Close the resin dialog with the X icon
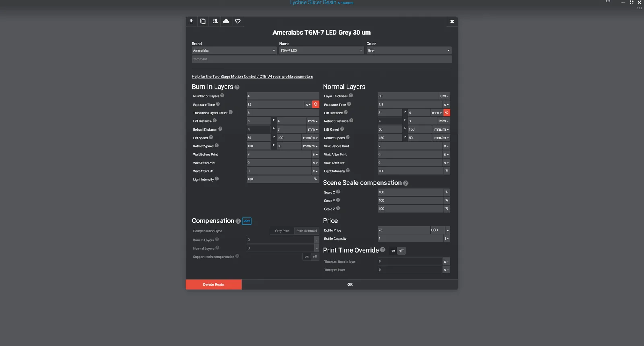This screenshot has width=644, height=346. (x=452, y=21)
